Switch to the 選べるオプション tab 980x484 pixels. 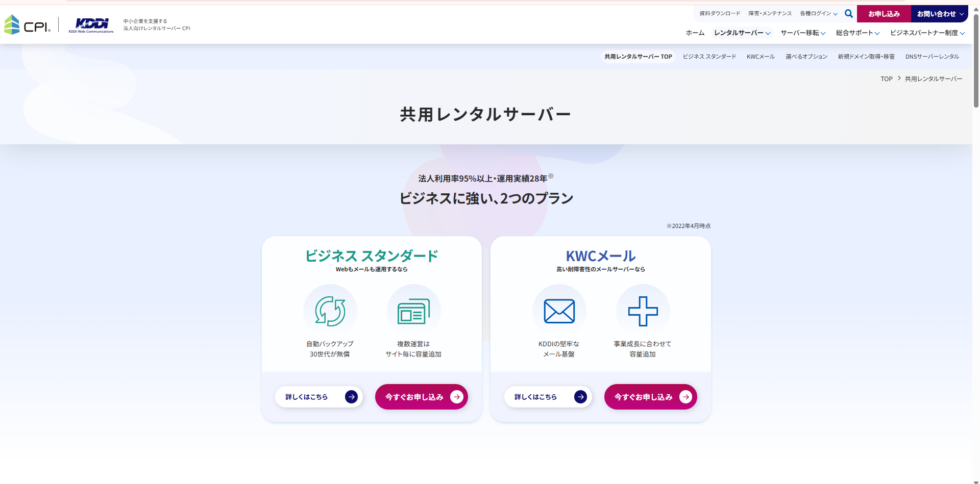click(806, 57)
